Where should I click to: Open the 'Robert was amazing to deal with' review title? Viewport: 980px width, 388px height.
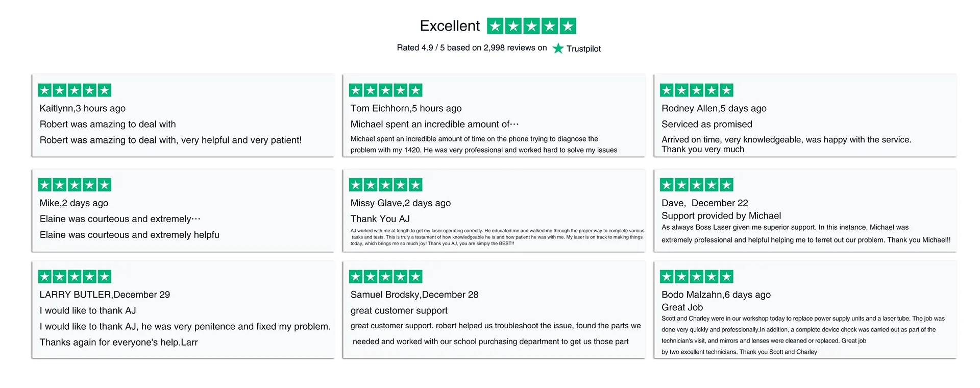108,124
